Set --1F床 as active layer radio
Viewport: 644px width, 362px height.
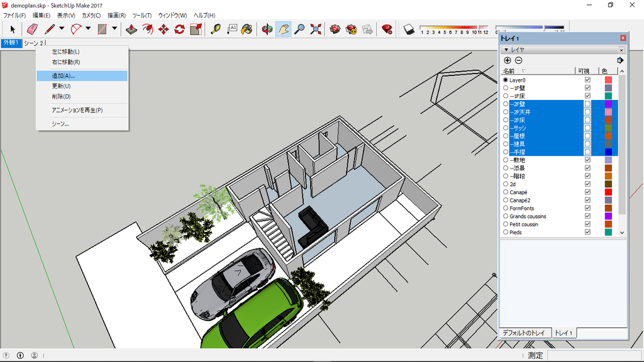coord(506,96)
